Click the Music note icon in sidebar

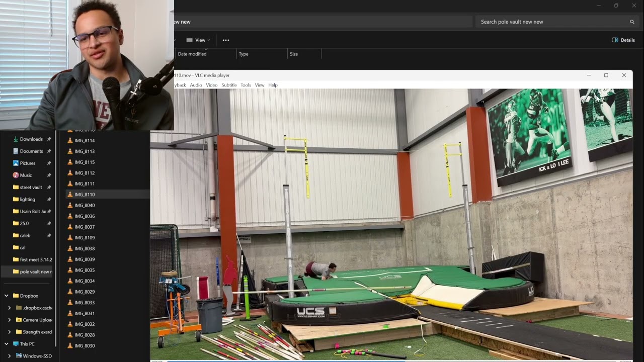(16, 175)
